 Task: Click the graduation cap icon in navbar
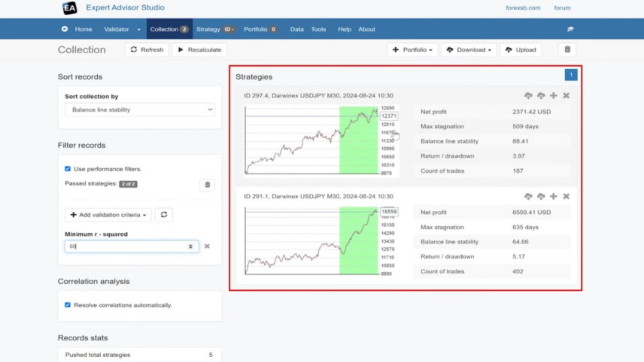(570, 29)
